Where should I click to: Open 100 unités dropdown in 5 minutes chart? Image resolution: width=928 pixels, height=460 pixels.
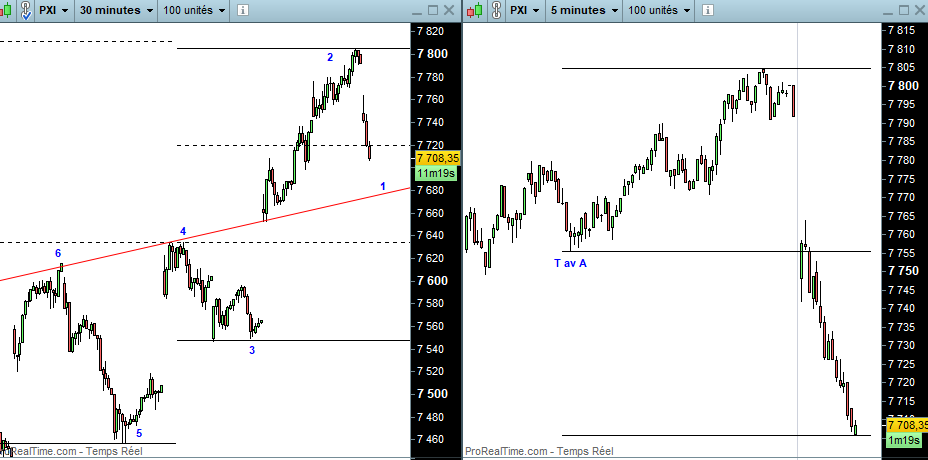660,10
